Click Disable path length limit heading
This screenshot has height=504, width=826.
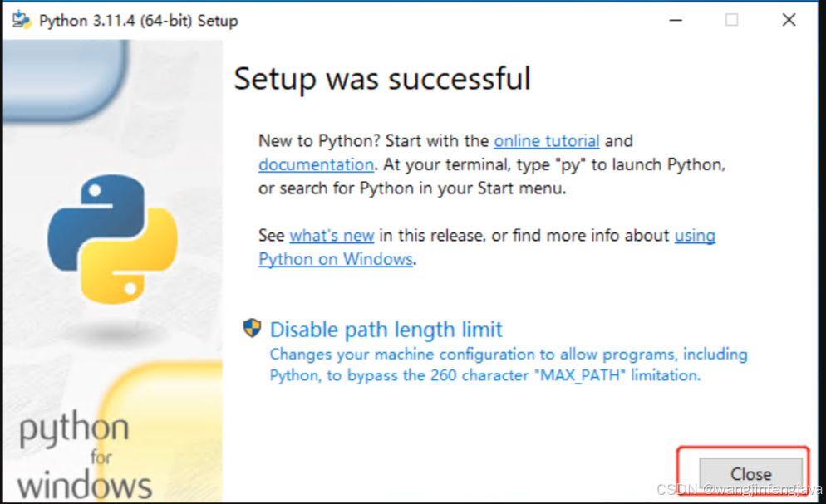[x=386, y=330]
